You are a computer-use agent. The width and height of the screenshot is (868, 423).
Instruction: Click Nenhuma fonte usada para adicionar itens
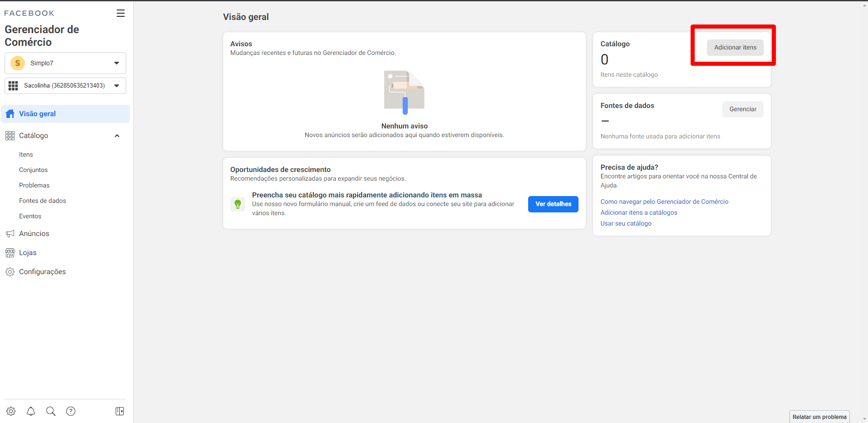point(660,137)
